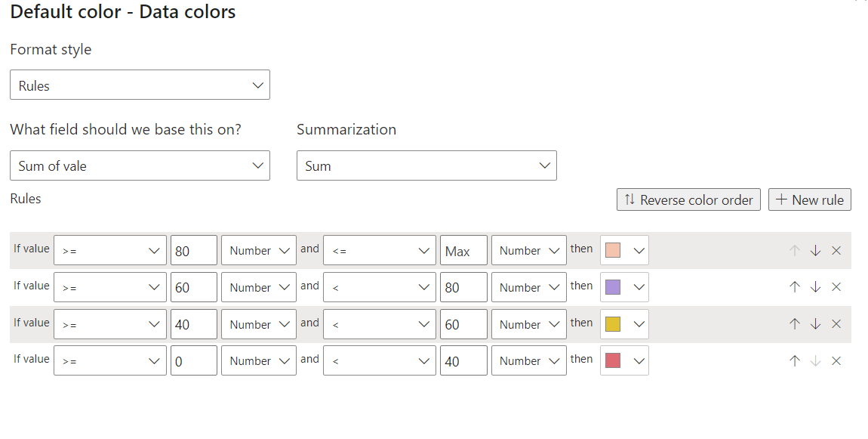Move the 40 to 60 rule down
Screen dimensions: 868x439
click(815, 324)
